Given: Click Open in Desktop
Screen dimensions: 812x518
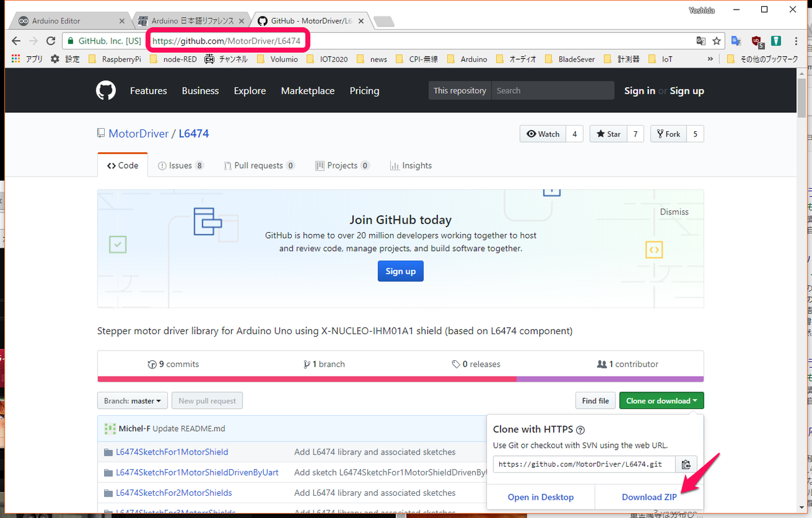Looking at the screenshot, I should (540, 497).
